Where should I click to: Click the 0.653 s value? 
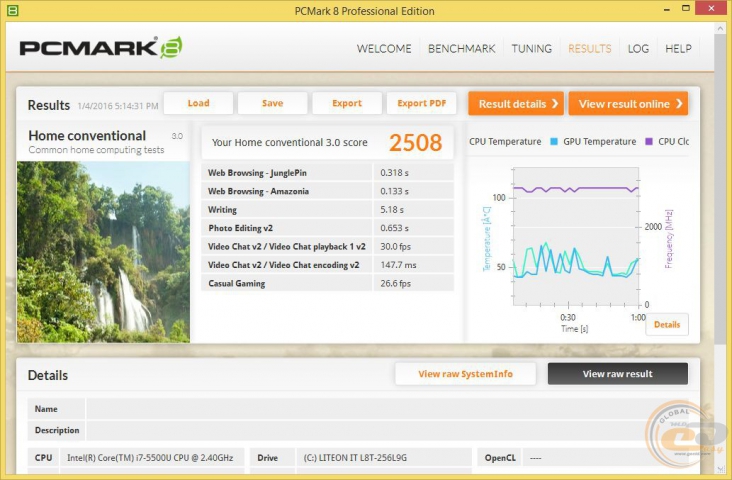click(x=394, y=228)
